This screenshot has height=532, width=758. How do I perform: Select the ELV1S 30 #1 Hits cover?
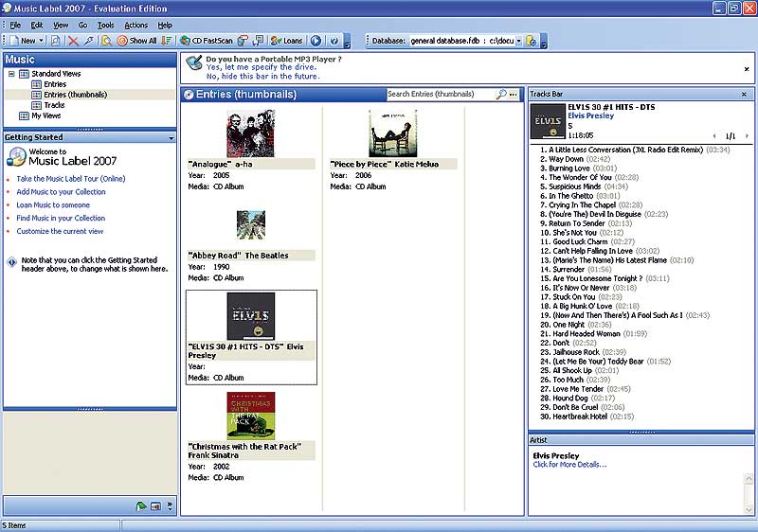[251, 316]
